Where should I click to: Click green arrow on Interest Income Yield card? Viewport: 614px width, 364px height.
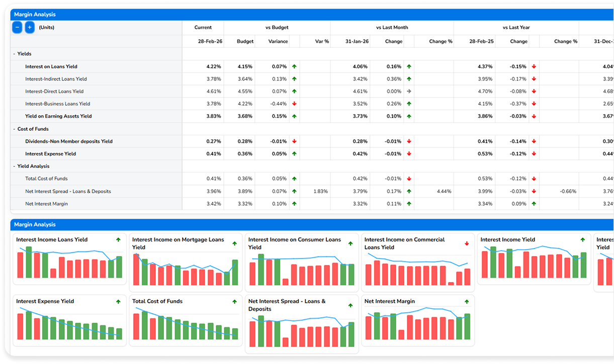583,240
